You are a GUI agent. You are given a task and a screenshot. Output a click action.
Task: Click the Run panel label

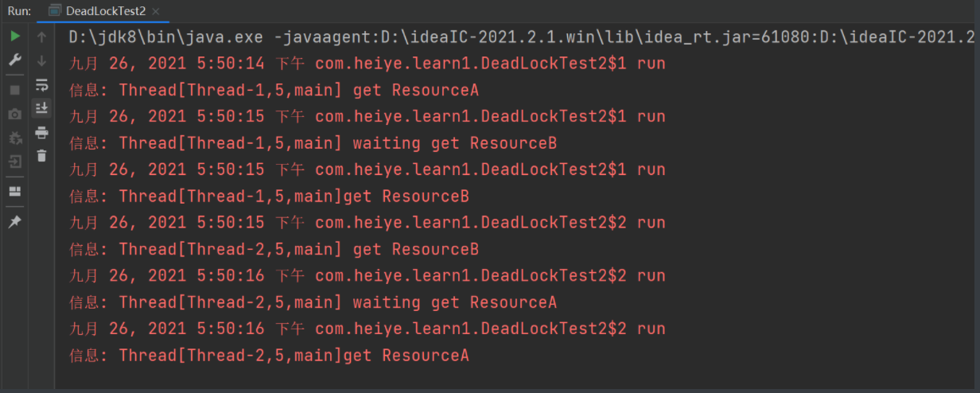click(19, 11)
